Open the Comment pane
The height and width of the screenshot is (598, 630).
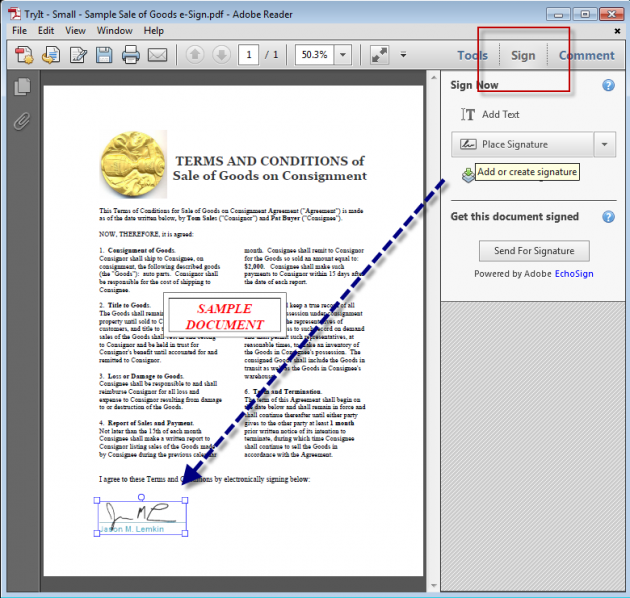pyautogui.click(x=586, y=56)
